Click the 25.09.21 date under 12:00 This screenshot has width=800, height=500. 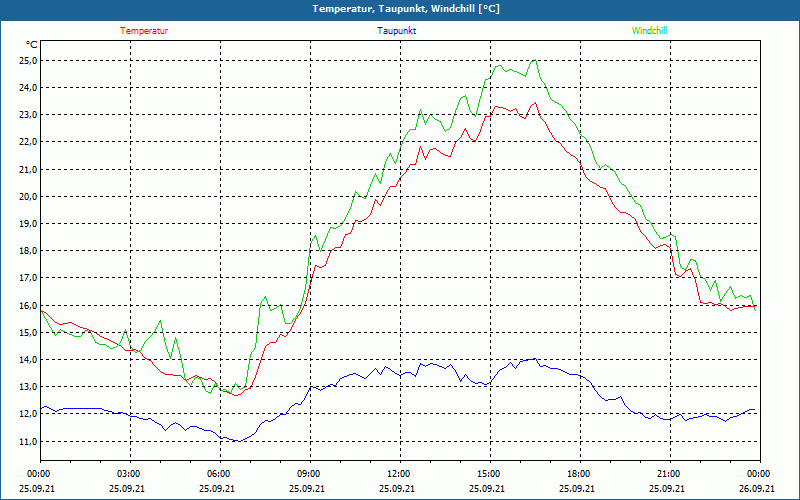pyautogui.click(x=397, y=488)
